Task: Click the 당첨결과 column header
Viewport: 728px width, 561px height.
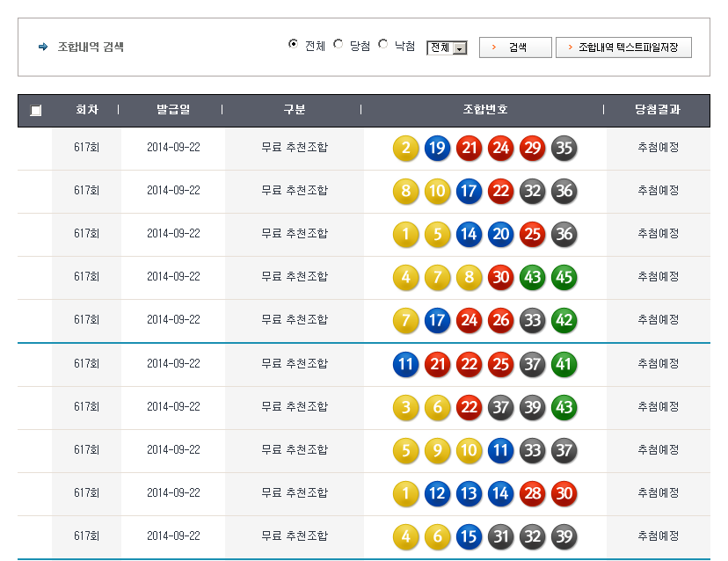Action: (657, 110)
